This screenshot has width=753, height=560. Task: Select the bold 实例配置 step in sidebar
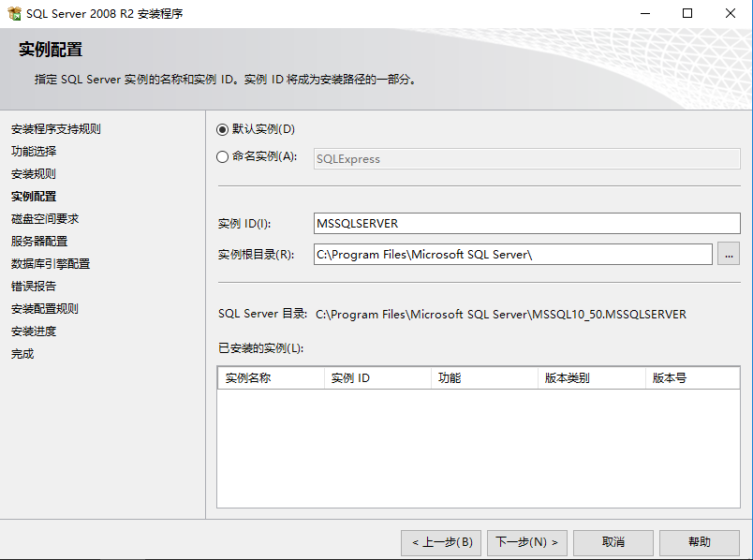(34, 197)
